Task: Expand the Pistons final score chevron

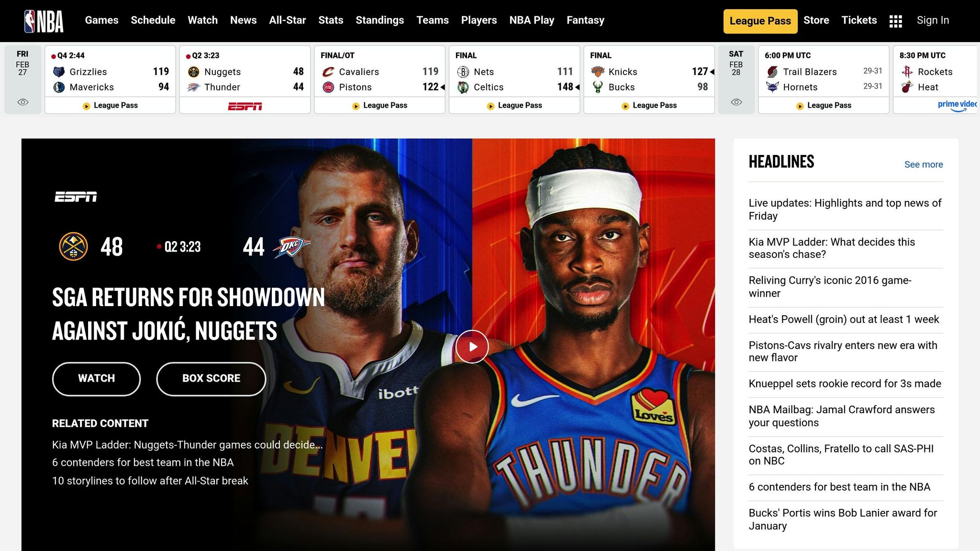Action: coord(443,87)
